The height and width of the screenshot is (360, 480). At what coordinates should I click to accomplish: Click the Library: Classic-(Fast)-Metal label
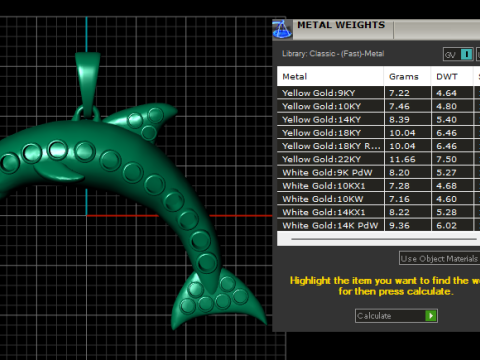point(333,54)
